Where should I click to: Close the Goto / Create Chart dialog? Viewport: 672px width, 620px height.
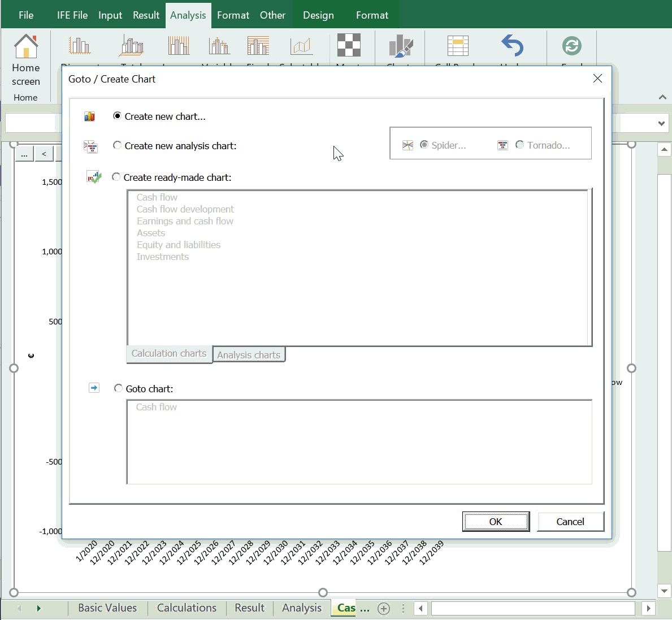coord(597,79)
